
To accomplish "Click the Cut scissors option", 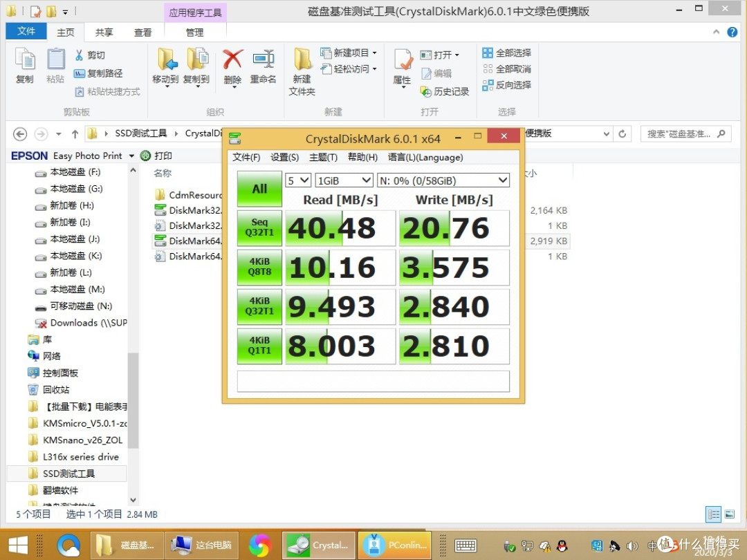I will (89, 55).
